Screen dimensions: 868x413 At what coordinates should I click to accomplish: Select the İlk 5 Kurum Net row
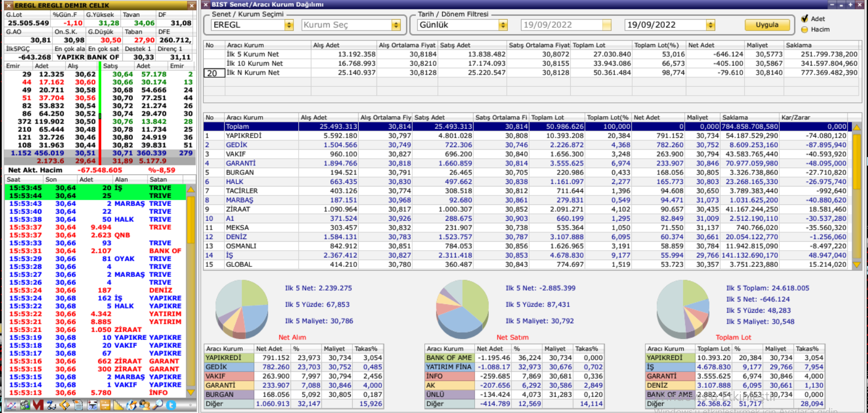532,54
